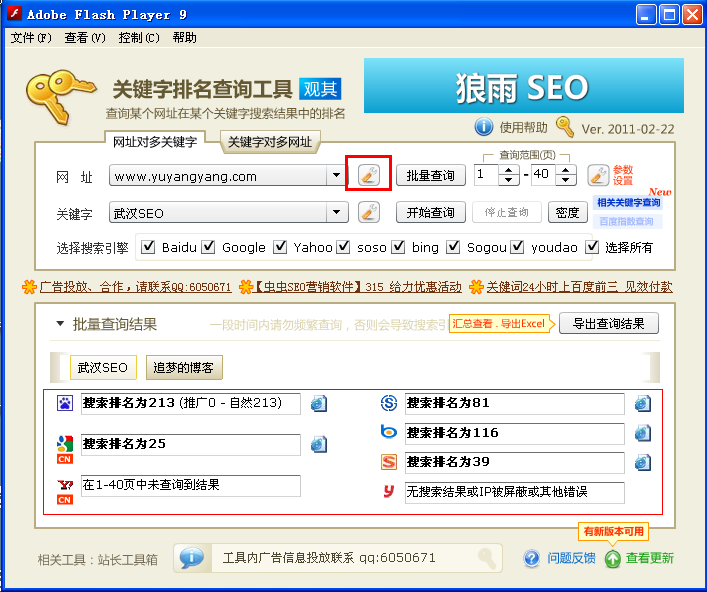The width and height of the screenshot is (707, 592).
Task: Click the green up-arrow update icon
Action: (x=613, y=559)
